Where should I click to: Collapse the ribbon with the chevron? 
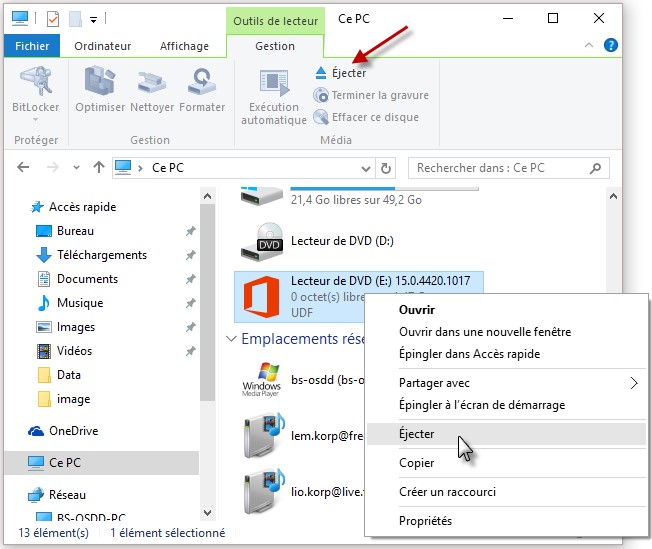coord(592,45)
